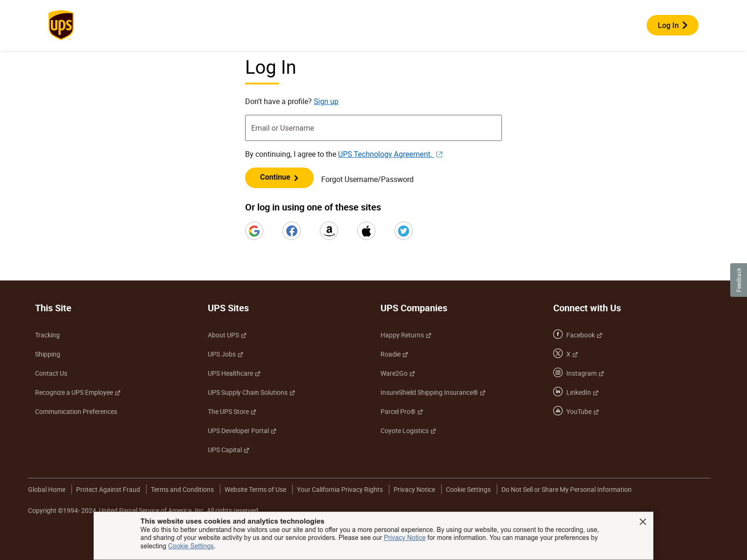Open Recognize a UPS Employee link

78,392
